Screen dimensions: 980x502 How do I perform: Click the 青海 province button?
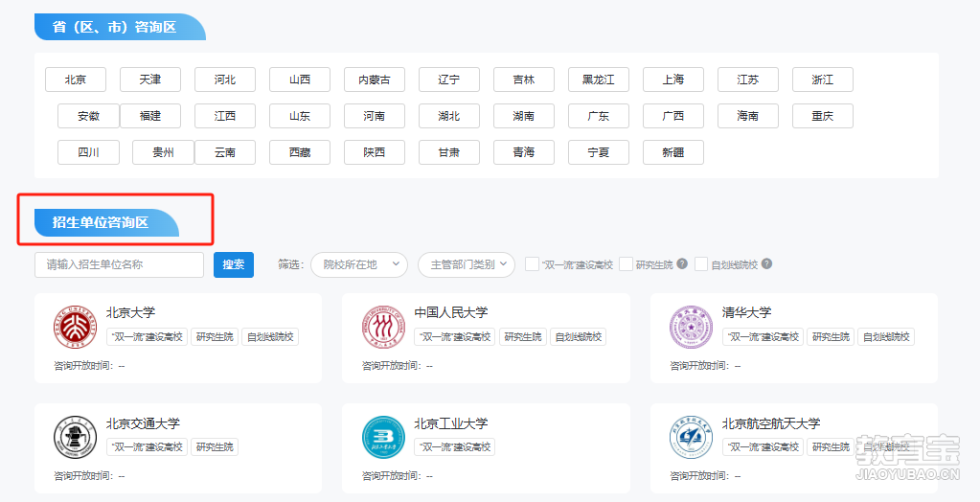(524, 152)
